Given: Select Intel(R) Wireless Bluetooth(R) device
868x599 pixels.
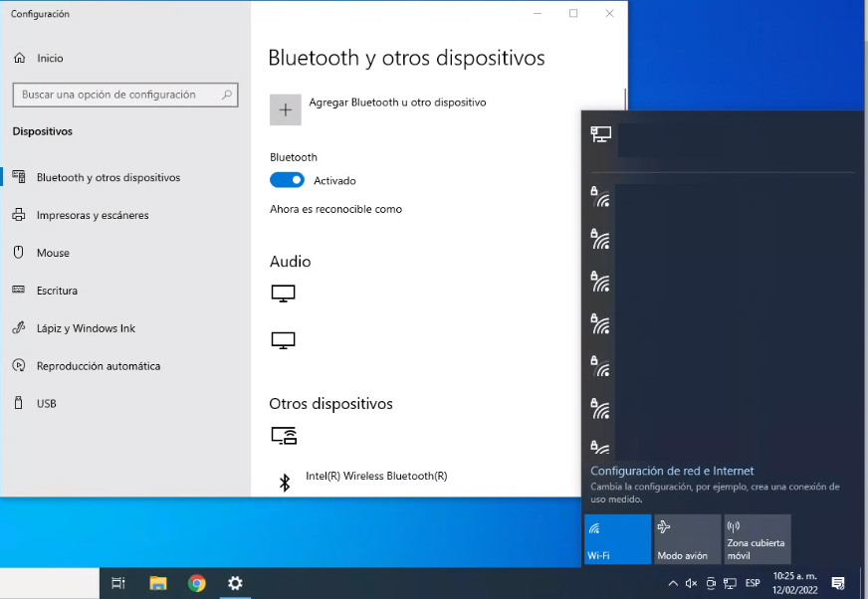Looking at the screenshot, I should click(376, 476).
